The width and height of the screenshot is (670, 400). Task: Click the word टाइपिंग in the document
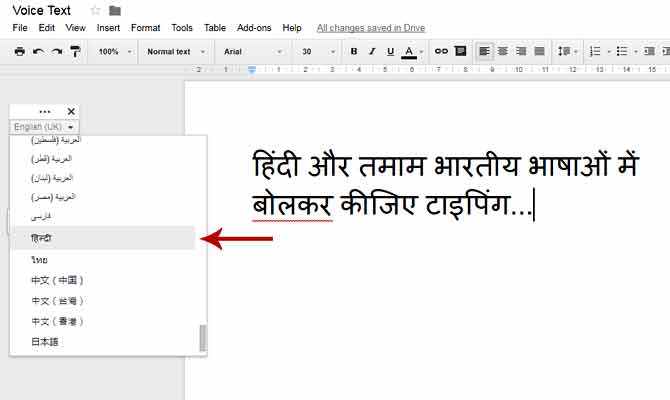(x=467, y=205)
